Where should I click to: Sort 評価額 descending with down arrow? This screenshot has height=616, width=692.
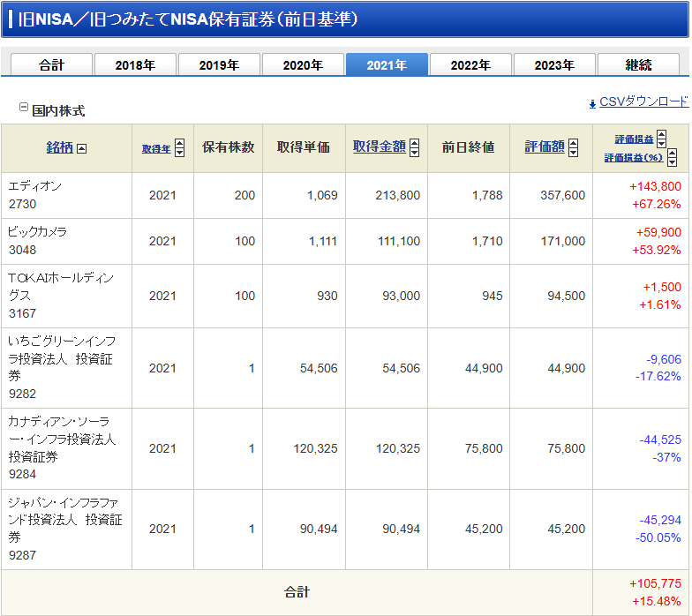[574, 152]
